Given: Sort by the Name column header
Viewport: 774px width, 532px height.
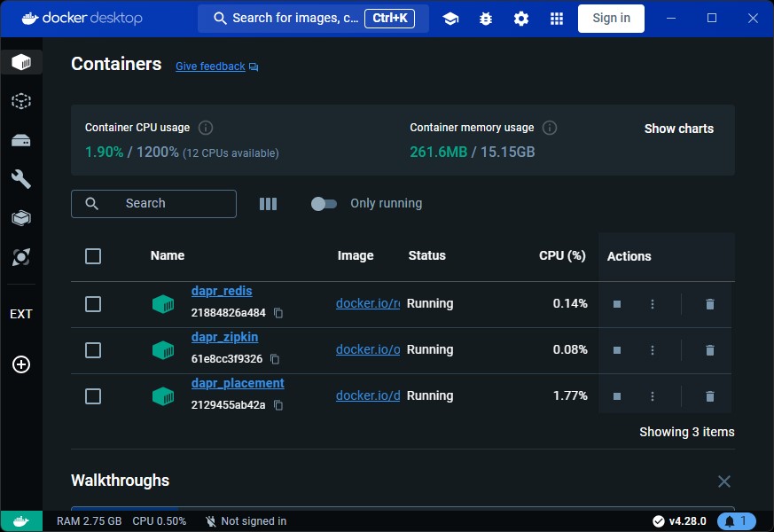Looking at the screenshot, I should pyautogui.click(x=168, y=255).
